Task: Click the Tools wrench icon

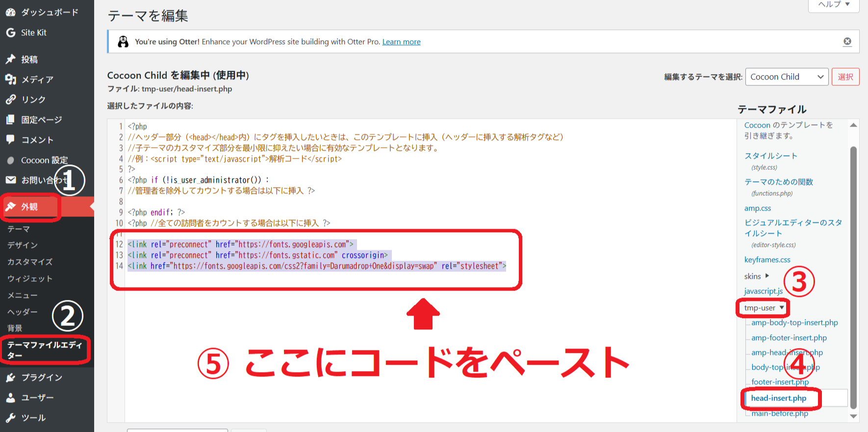Action: click(11, 418)
